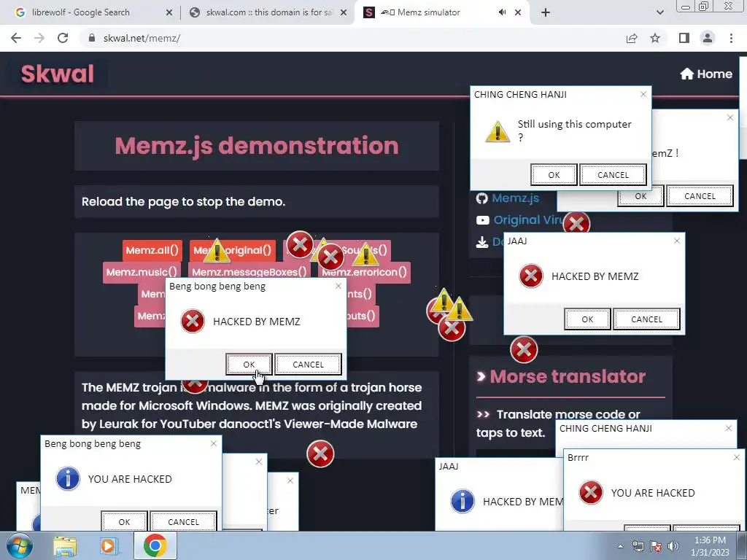The image size is (747, 560).
Task: Run Memz.all() button
Action: point(152,250)
